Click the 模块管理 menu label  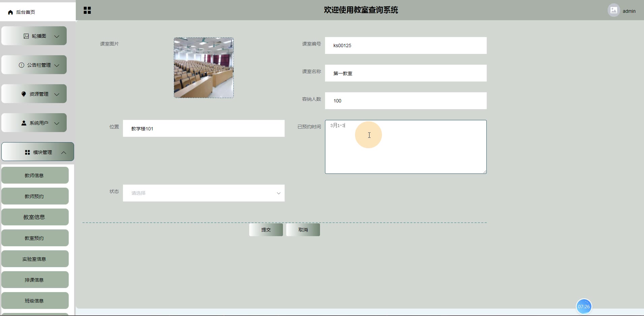click(x=43, y=152)
